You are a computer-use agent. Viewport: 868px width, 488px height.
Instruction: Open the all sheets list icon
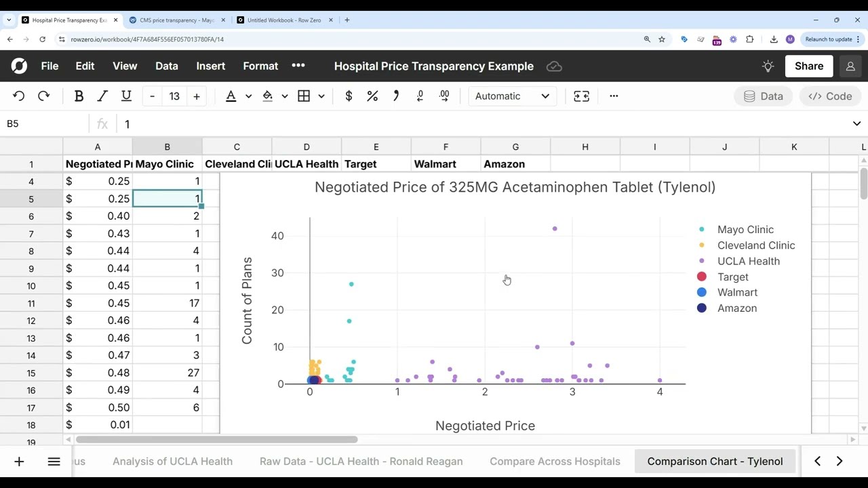pyautogui.click(x=54, y=462)
